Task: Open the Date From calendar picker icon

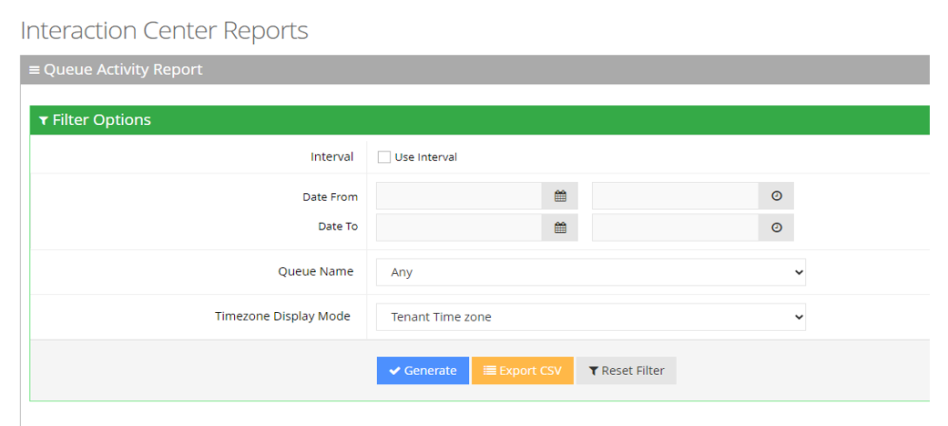Action: [560, 197]
